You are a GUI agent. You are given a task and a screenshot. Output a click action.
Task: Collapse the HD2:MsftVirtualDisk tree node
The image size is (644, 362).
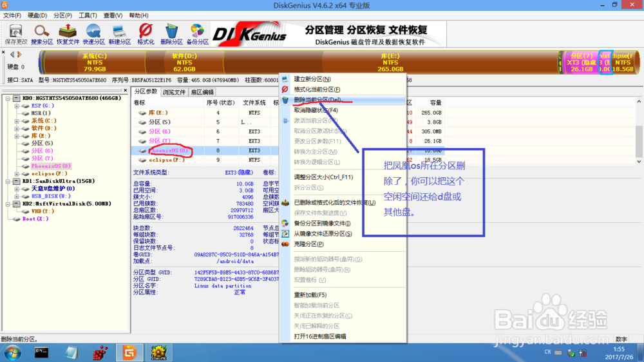[8, 204]
